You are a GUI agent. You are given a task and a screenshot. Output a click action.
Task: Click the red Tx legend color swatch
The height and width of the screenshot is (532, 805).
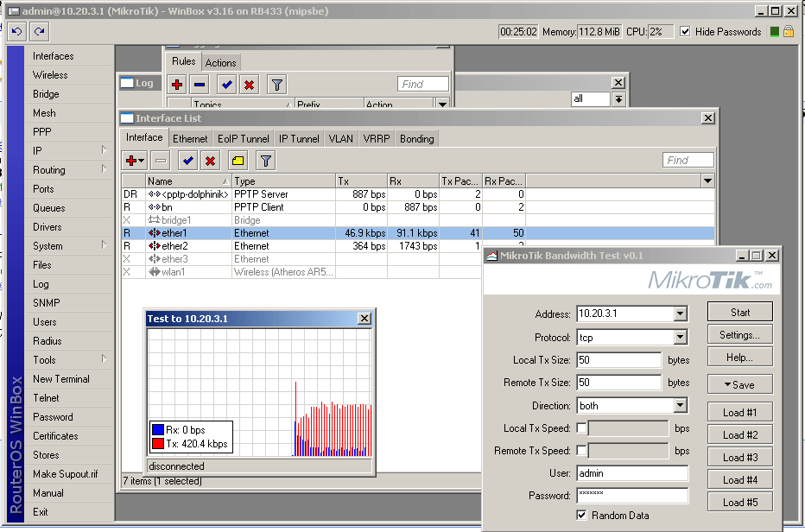tap(157, 444)
